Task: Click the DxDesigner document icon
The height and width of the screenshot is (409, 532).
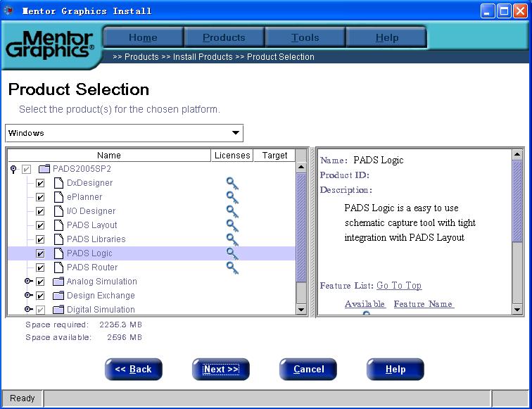Action: coord(58,183)
